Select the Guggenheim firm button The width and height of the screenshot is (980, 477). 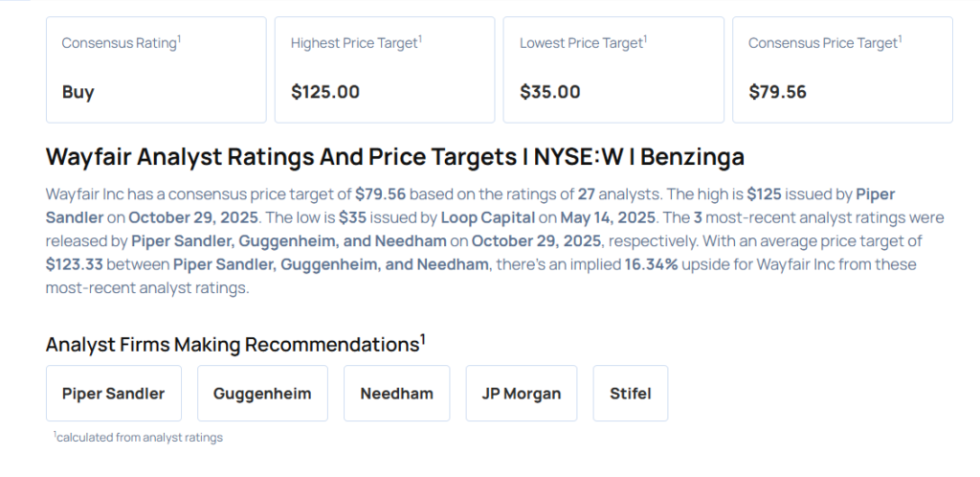pyautogui.click(x=262, y=393)
